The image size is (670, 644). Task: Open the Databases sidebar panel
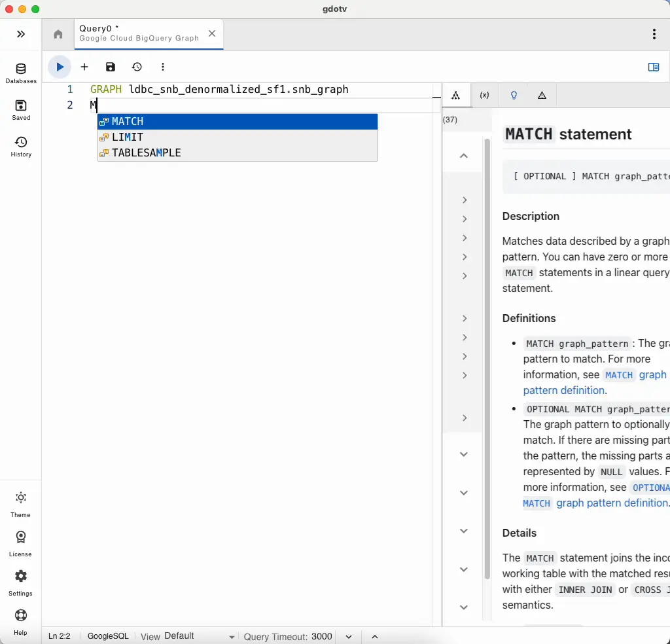(x=21, y=73)
